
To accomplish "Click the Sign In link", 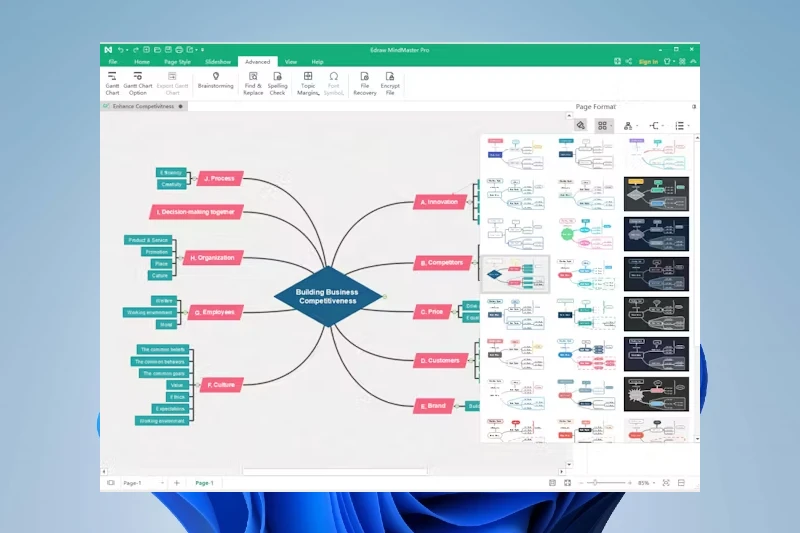I will 648,62.
